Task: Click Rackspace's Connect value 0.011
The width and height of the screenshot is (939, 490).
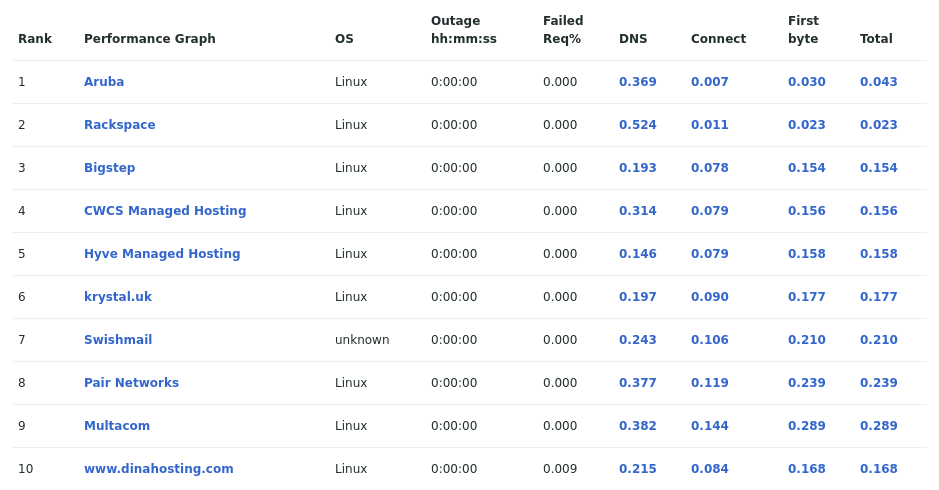Action: (x=709, y=125)
